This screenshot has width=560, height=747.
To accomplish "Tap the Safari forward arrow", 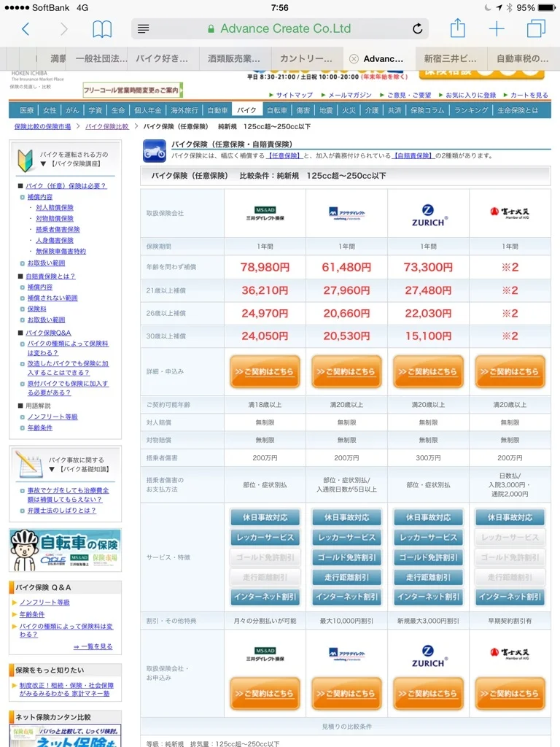I will click(x=64, y=29).
